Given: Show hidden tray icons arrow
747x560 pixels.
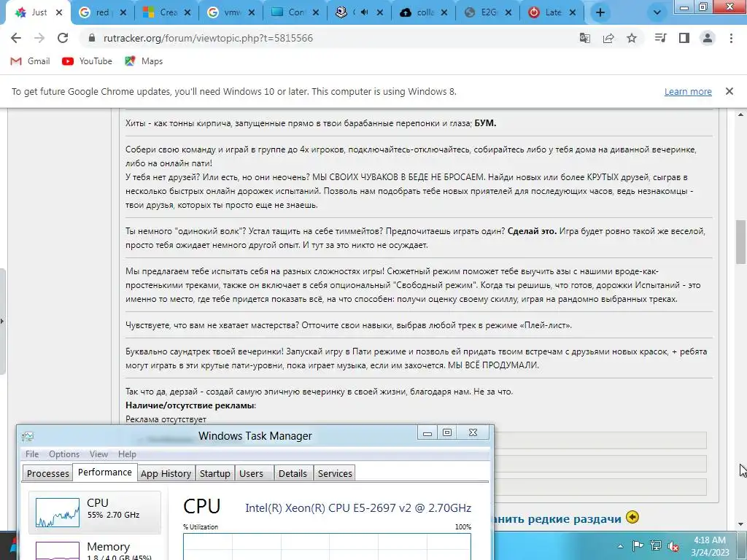Looking at the screenshot, I should click(x=620, y=546).
